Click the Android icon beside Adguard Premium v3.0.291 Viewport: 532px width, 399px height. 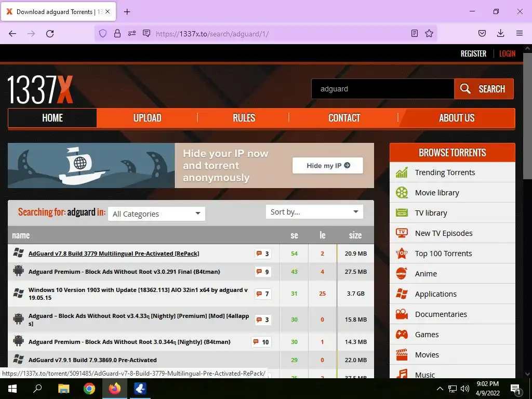point(18,271)
